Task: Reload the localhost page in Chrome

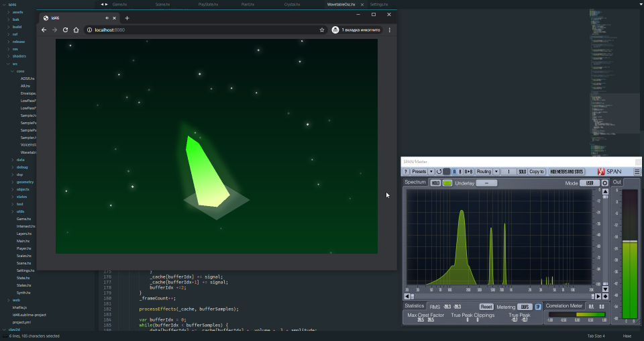Action: click(x=65, y=30)
